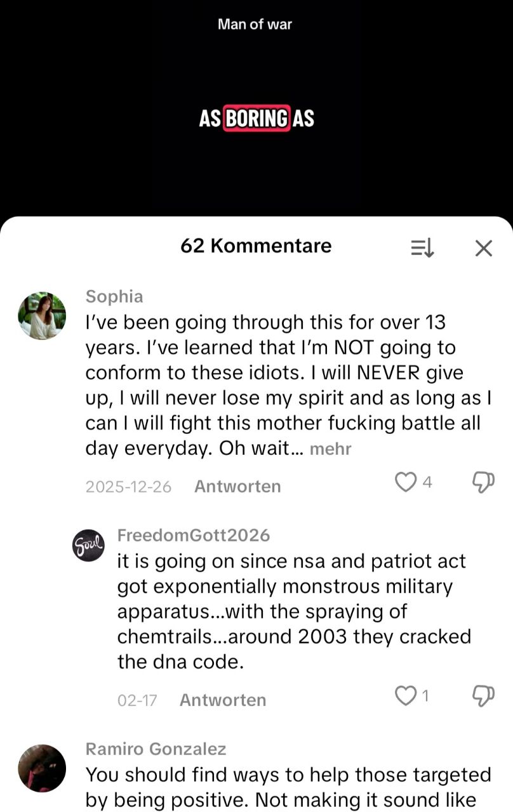Dislike FreedomGott2026's reply
The image size is (513, 812).
tap(484, 697)
